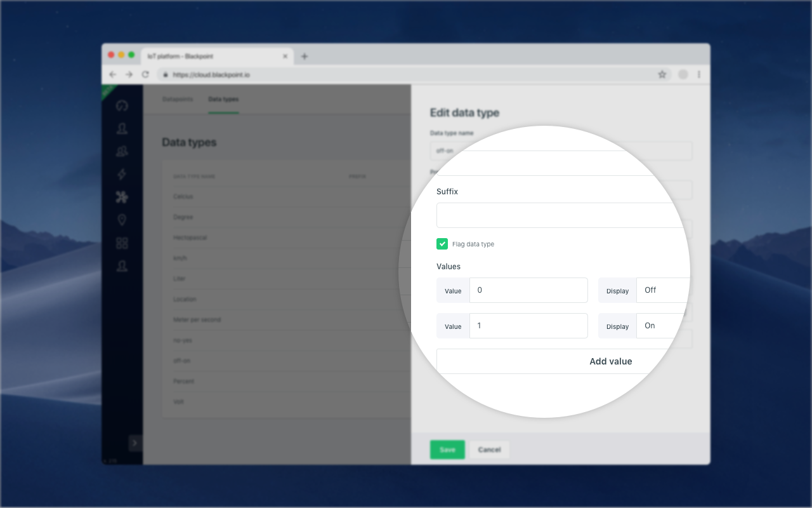Image resolution: width=812 pixels, height=508 pixels.
Task: Click the lightning bolt sidebar icon
Action: coord(122,174)
